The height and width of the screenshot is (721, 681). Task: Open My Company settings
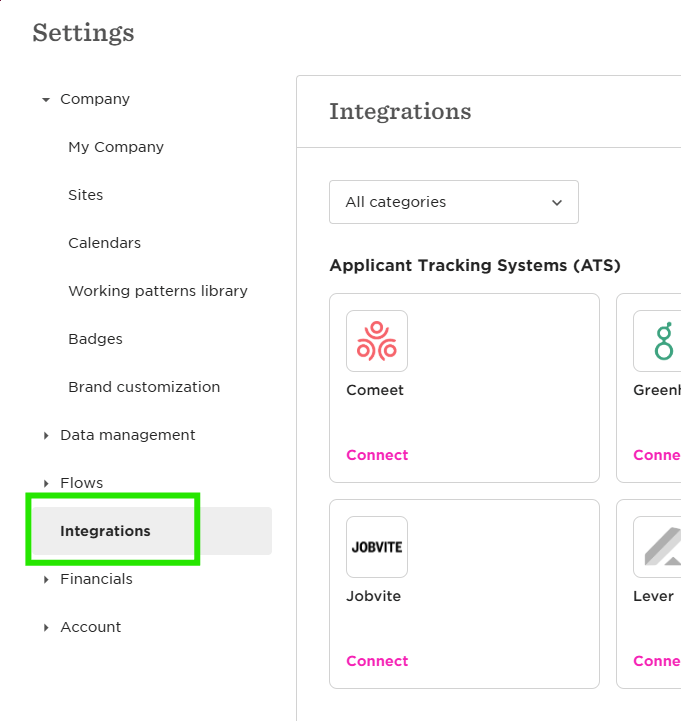[116, 147]
